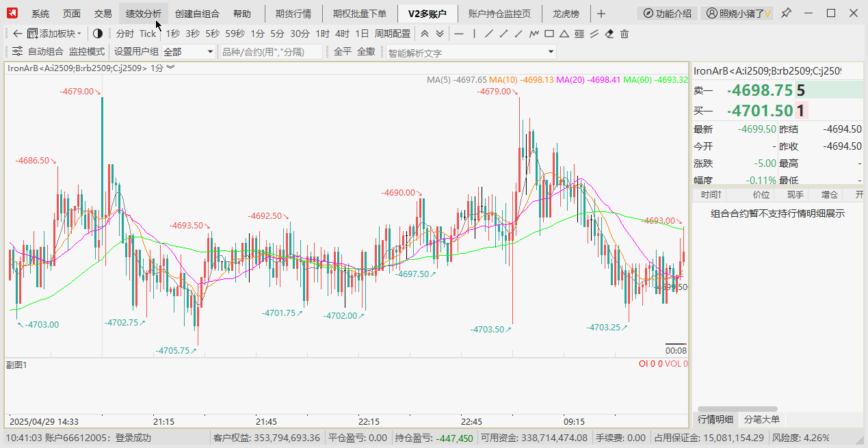Switch to the 行情明细 tab
Image resolution: width=868 pixels, height=448 pixels.
pyautogui.click(x=715, y=419)
